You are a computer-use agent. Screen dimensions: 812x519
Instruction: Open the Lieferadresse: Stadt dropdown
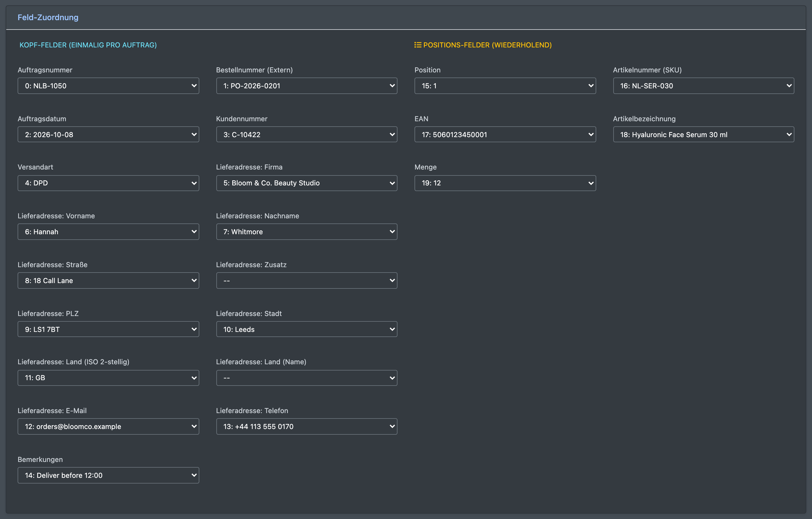click(307, 329)
